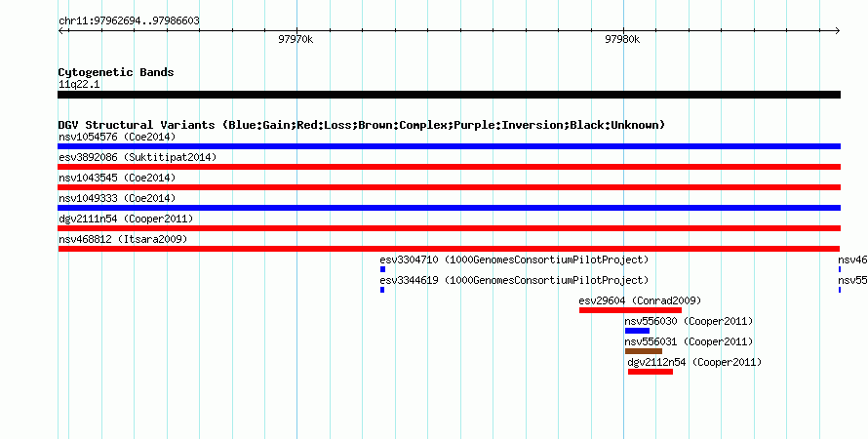Viewport: 868px width, 439px height.
Task: Click the blue nsv1054576 gain variant bar
Action: (x=449, y=146)
